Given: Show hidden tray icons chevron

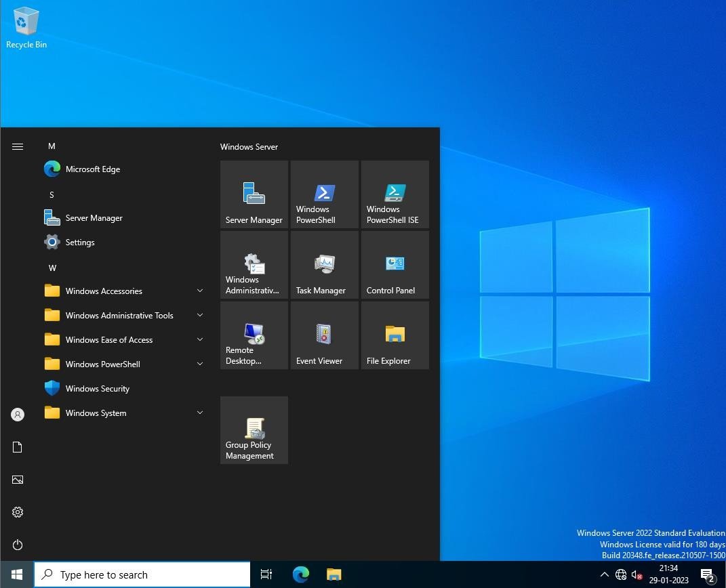Looking at the screenshot, I should 604,575.
